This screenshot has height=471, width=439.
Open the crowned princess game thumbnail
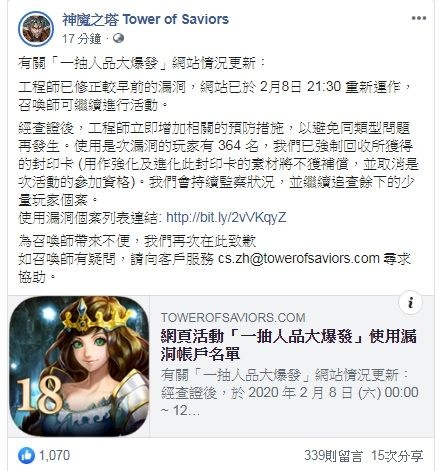click(x=79, y=366)
